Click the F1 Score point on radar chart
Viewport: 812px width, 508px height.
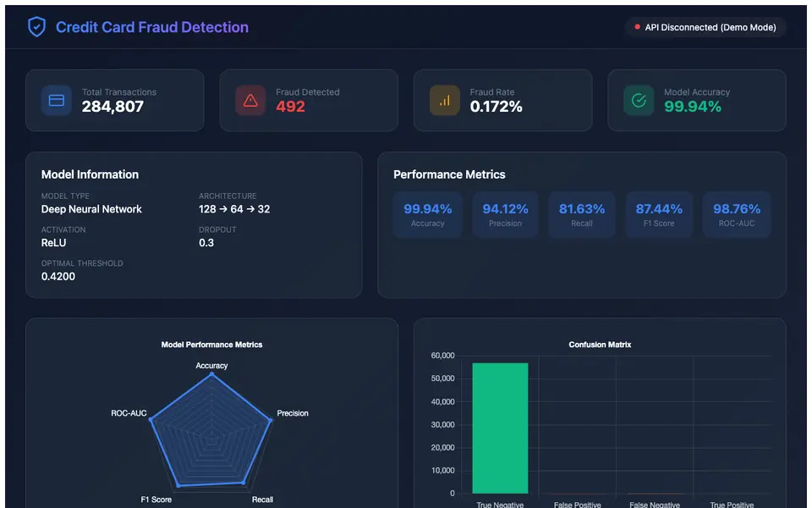(178, 486)
